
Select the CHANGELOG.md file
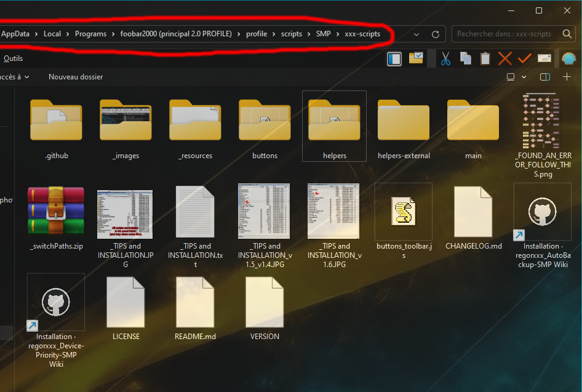[x=473, y=218]
